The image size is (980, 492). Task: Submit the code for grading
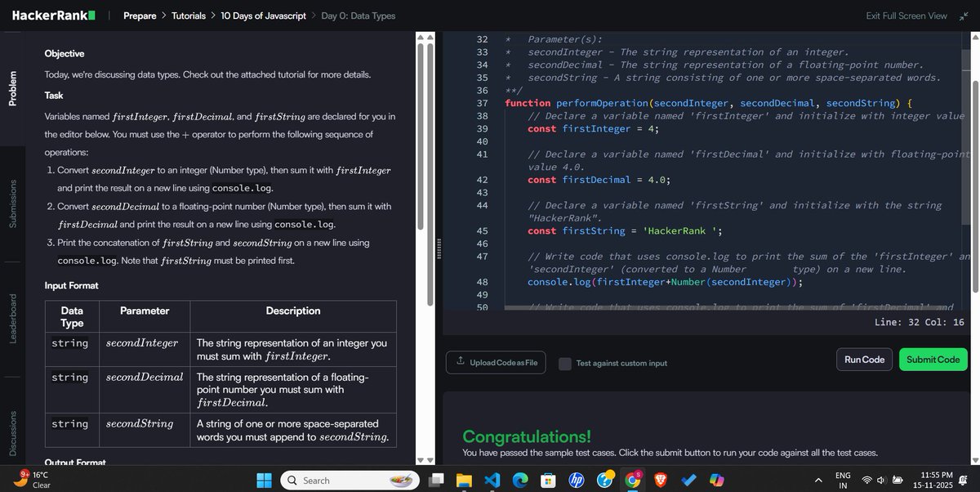click(933, 359)
